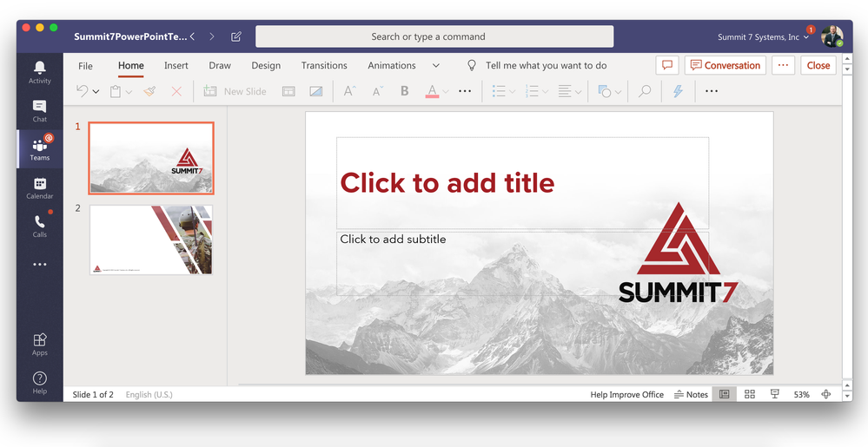Go forward with the right chevron
This screenshot has width=868, height=447.
click(211, 36)
